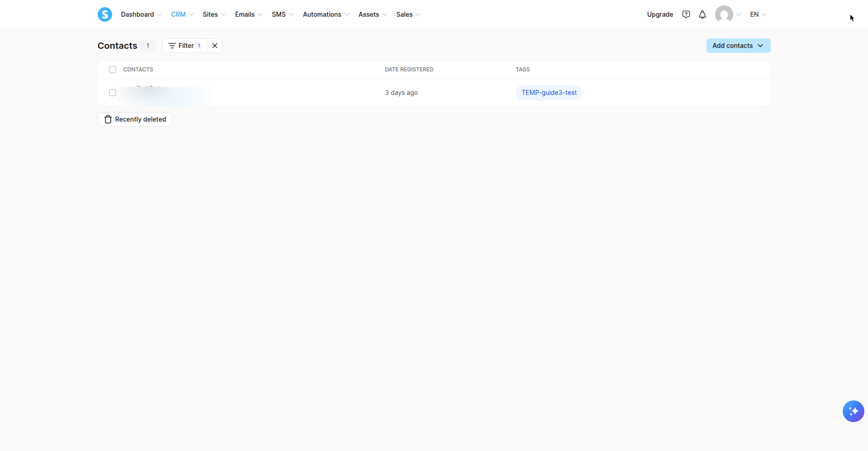Change language via EN dropdown
The image size is (868, 451).
pyautogui.click(x=759, y=14)
